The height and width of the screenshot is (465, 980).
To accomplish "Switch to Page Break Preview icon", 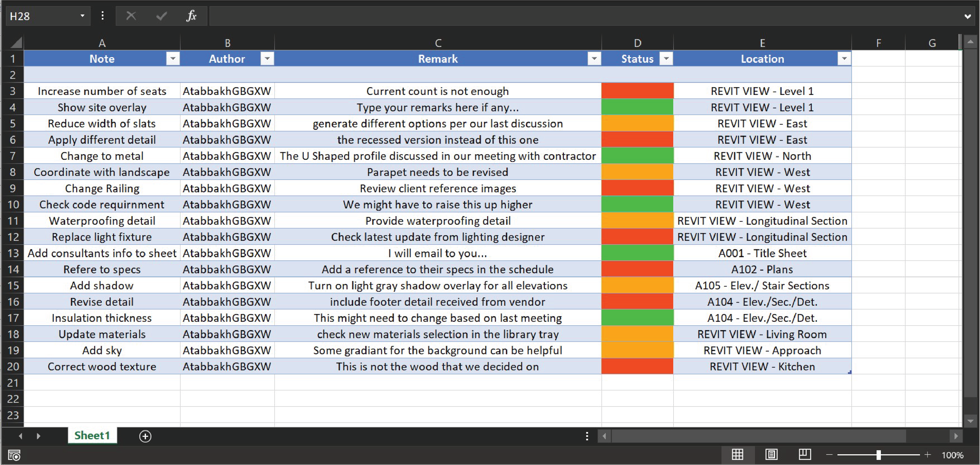I will 805,454.
